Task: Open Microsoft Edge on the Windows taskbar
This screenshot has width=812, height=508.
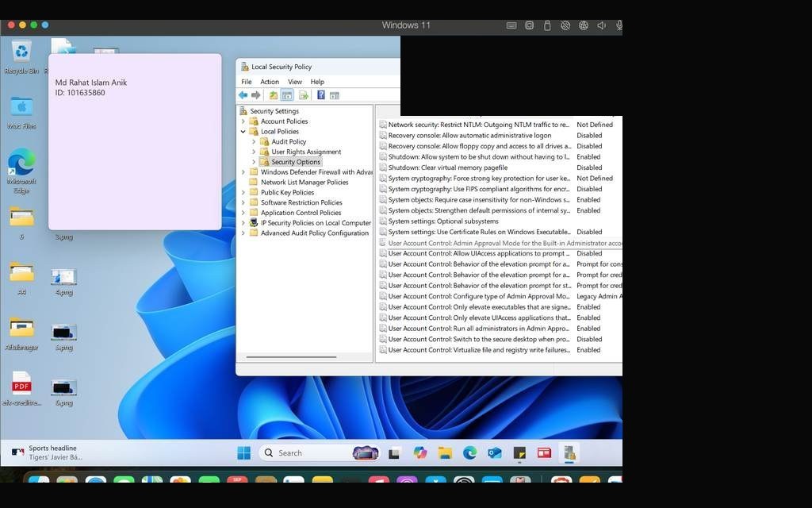Action: coord(469,453)
